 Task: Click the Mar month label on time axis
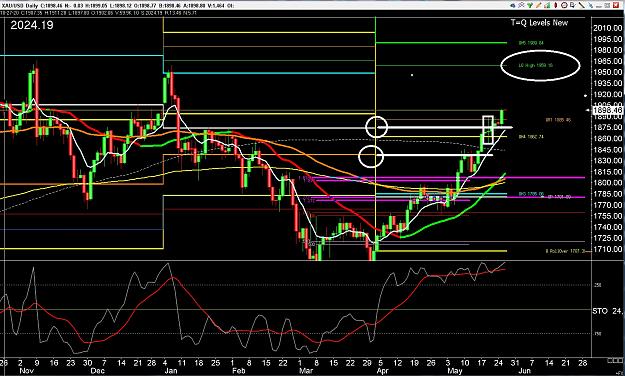[x=306, y=371]
